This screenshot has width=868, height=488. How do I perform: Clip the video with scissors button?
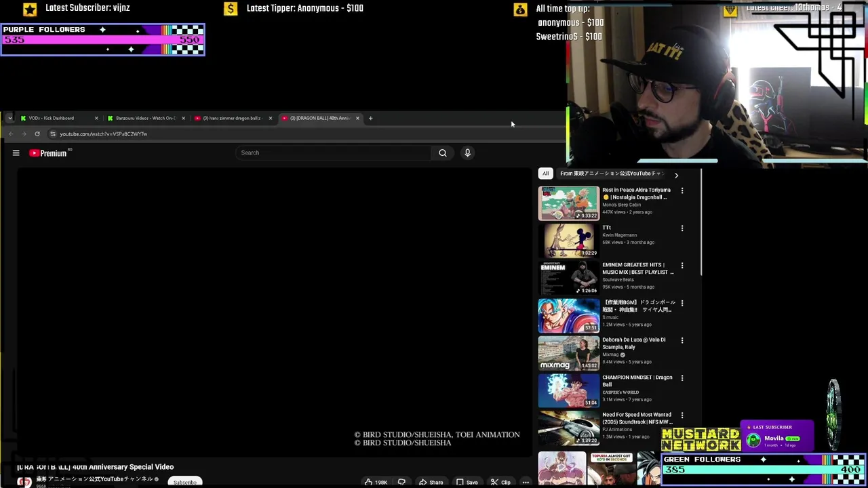pyautogui.click(x=501, y=482)
